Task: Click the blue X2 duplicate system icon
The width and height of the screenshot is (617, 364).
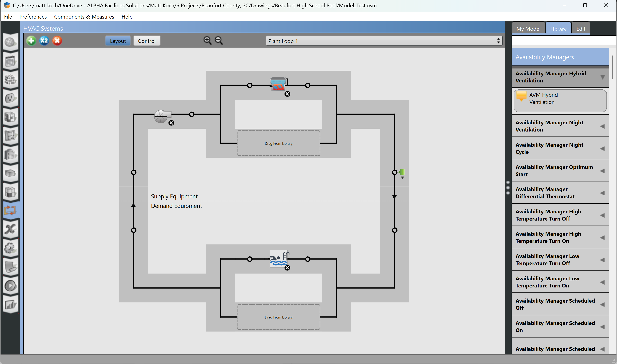Action: click(44, 41)
